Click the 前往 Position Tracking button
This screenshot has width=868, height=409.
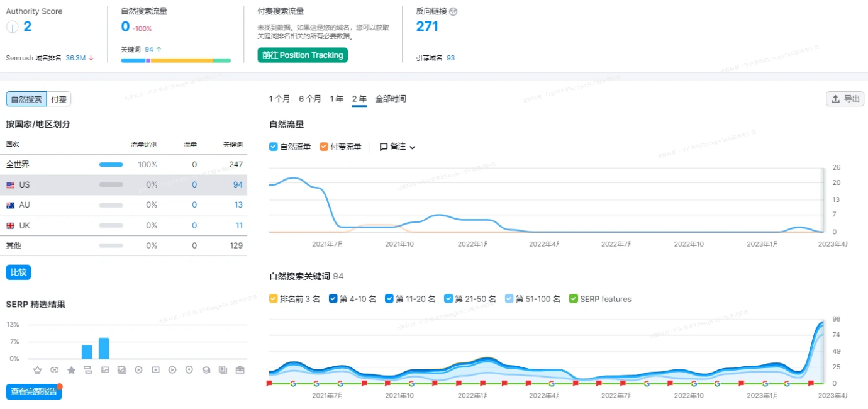click(x=302, y=55)
